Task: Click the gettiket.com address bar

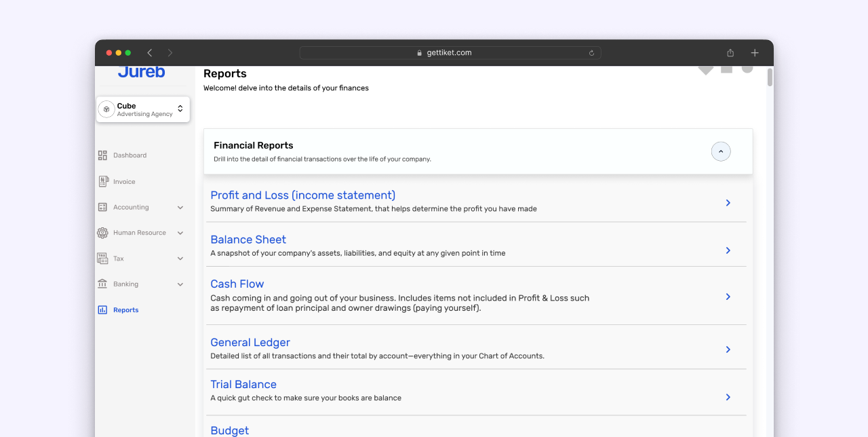Action: click(x=449, y=53)
